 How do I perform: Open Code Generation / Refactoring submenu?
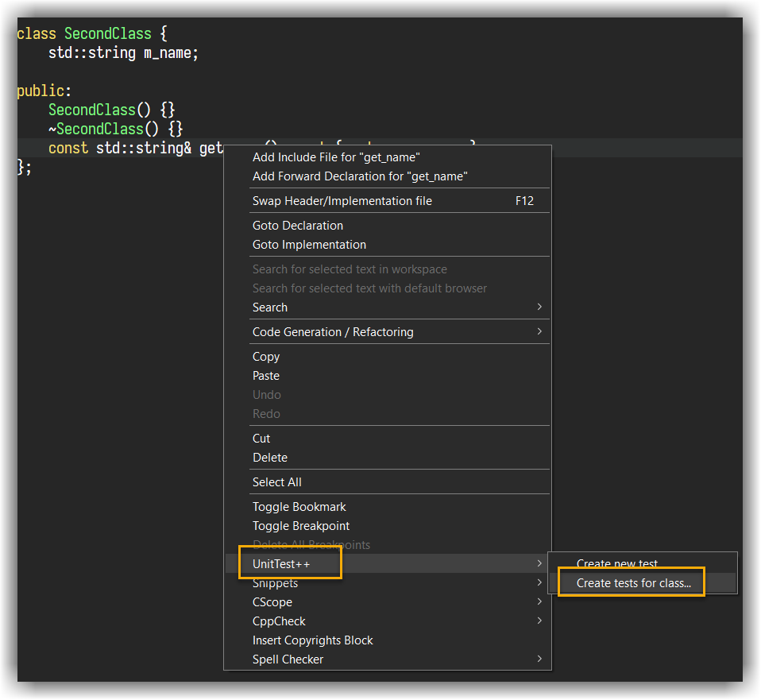pyautogui.click(x=333, y=332)
